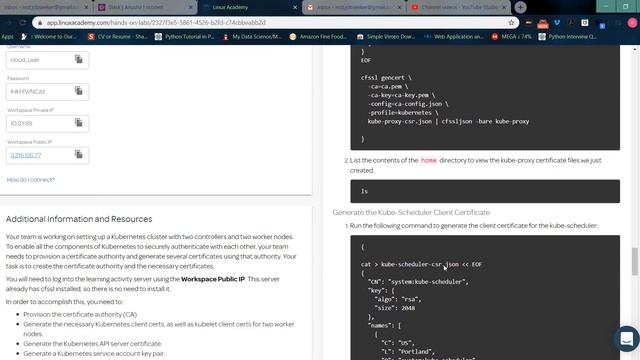Click the Generate the Kube-Scheduler Client Certificate heading
640x360 pixels.
pyautogui.click(x=411, y=212)
